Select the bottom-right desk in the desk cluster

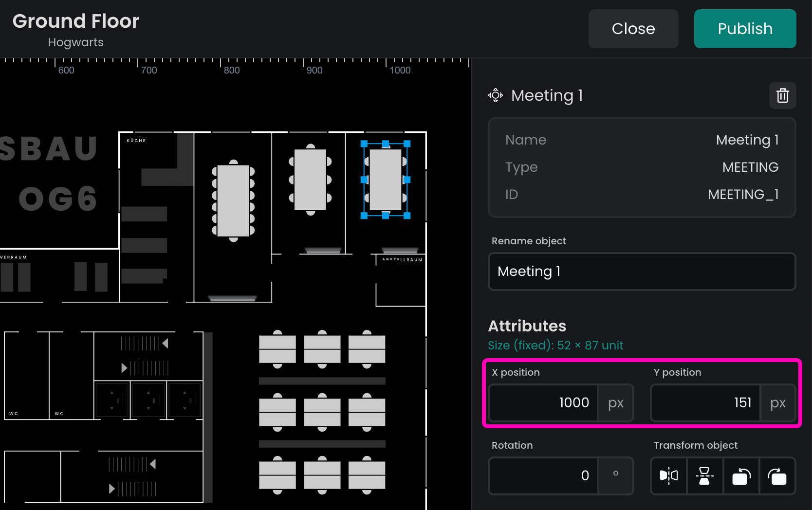point(367,475)
